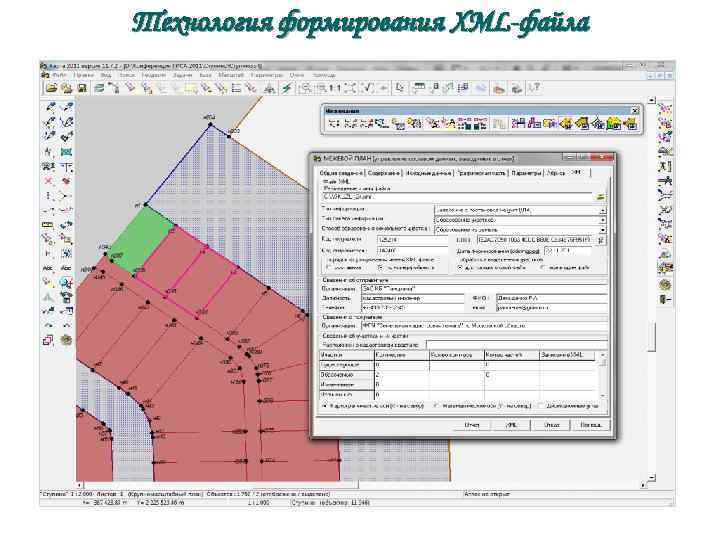The image size is (720, 540).
Task: Click the brown round icon in right palette
Action: click(x=664, y=284)
